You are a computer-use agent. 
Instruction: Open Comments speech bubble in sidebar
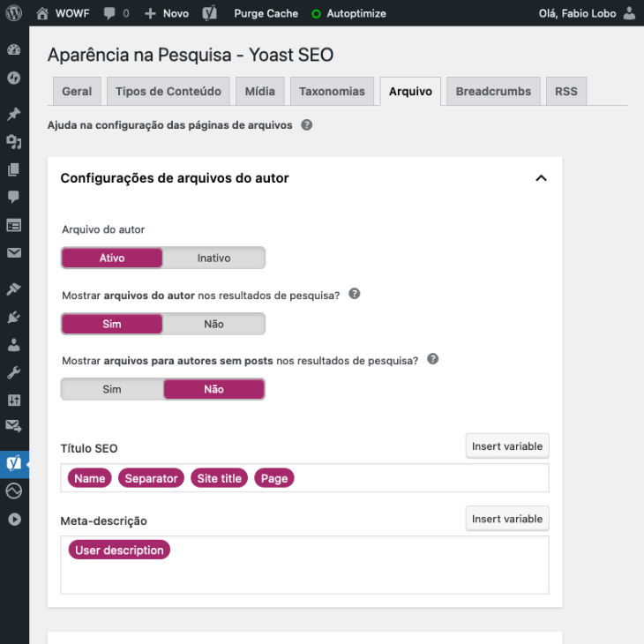pyautogui.click(x=14, y=197)
